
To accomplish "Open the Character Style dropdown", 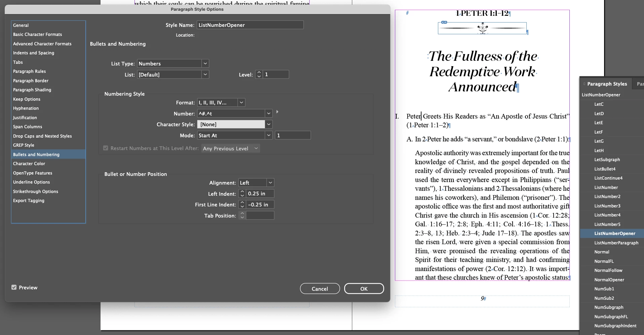I will pyautogui.click(x=269, y=124).
